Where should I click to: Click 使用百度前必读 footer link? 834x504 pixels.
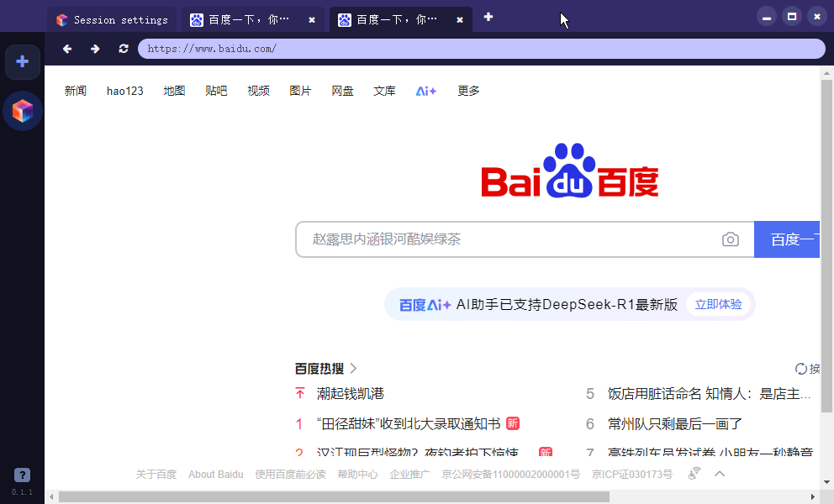point(290,475)
